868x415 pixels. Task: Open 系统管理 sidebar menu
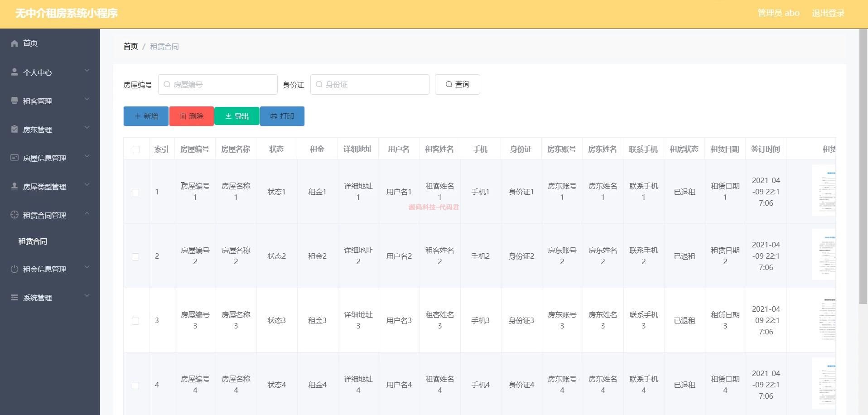50,297
